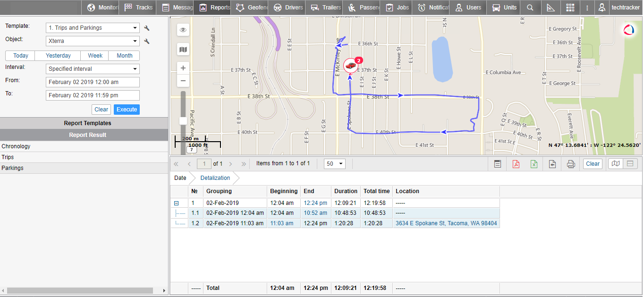Open the 3634 E Spokane St location link

pos(446,223)
